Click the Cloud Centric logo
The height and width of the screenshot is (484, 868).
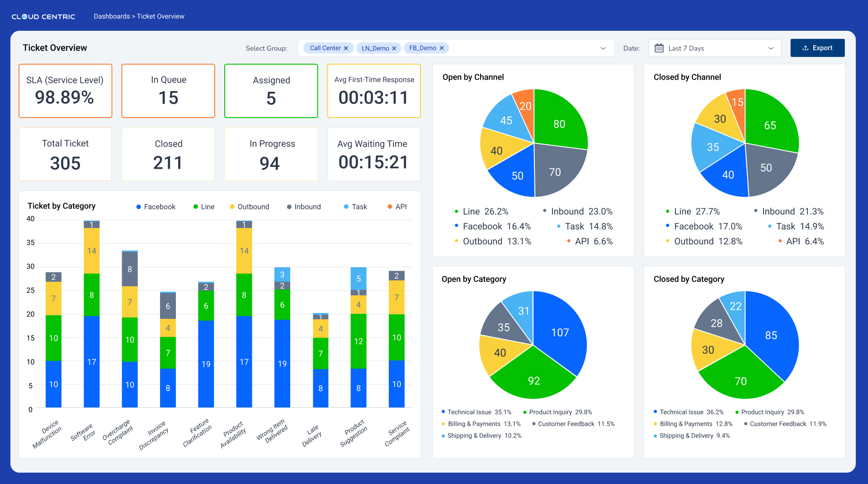pos(43,17)
